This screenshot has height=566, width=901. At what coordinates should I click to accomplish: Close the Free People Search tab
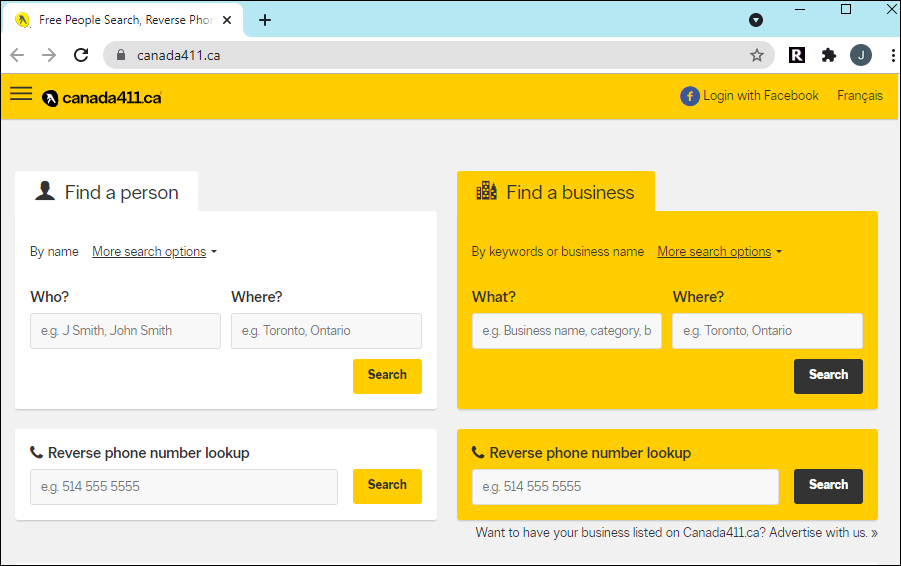point(227,20)
